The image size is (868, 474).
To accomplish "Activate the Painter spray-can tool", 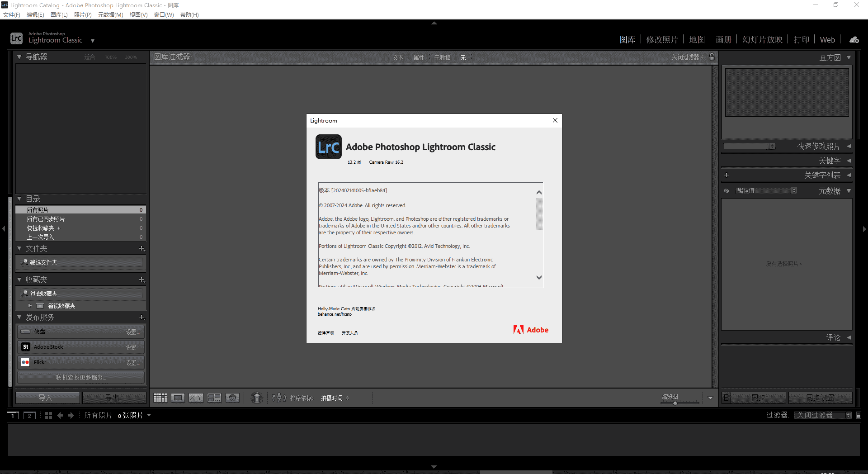I will (x=256, y=398).
